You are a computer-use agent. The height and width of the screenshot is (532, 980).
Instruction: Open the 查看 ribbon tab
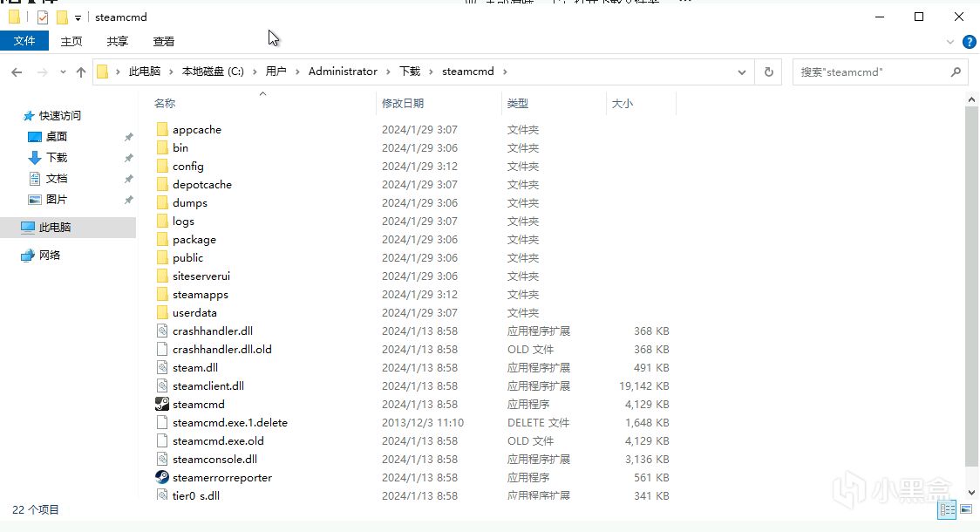(164, 41)
